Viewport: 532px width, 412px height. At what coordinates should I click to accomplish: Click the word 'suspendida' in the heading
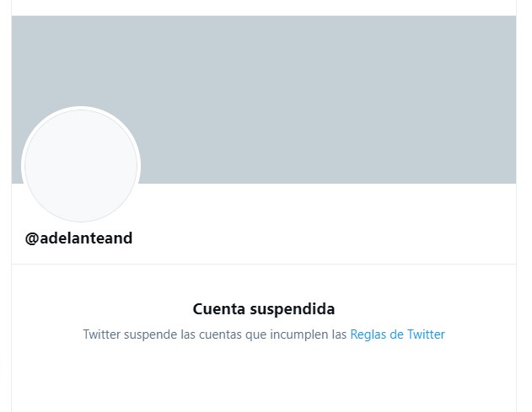(x=292, y=309)
